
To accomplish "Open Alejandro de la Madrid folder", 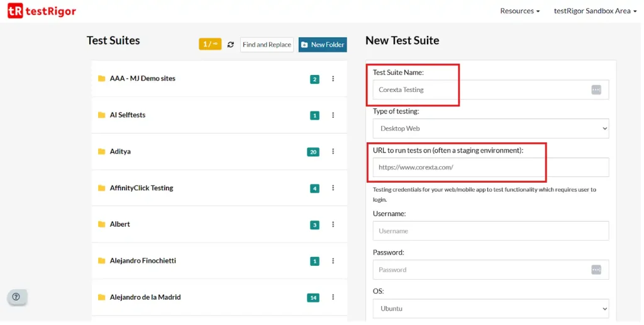I will tap(145, 297).
